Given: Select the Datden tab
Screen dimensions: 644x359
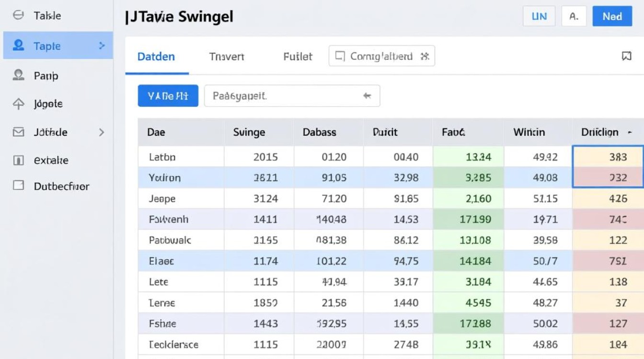Looking at the screenshot, I should click(x=156, y=56).
